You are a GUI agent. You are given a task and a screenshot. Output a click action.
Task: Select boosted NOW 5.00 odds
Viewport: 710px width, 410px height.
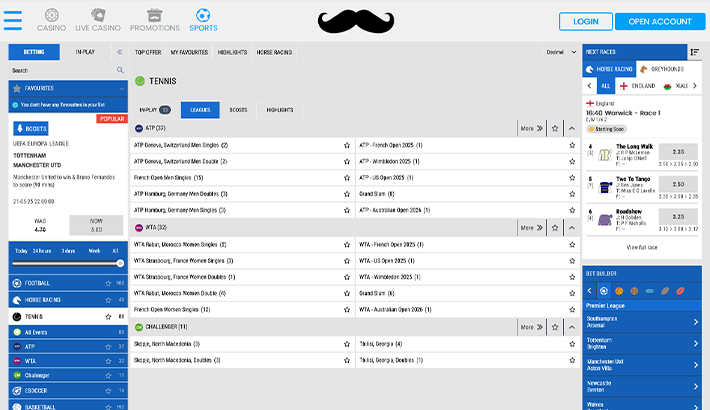point(96,225)
